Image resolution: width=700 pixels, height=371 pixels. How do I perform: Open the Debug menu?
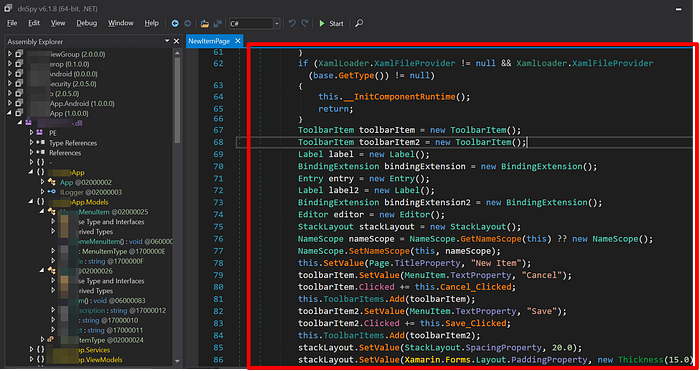[87, 23]
